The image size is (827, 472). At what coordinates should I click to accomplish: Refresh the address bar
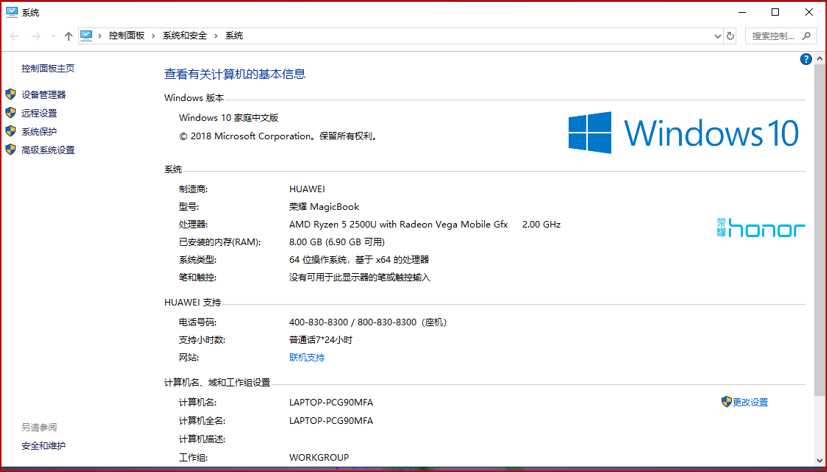pos(730,36)
